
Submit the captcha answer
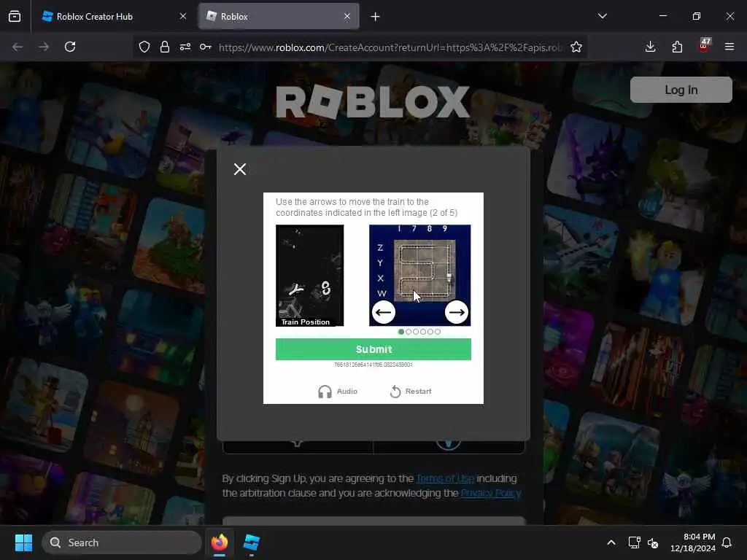click(373, 349)
